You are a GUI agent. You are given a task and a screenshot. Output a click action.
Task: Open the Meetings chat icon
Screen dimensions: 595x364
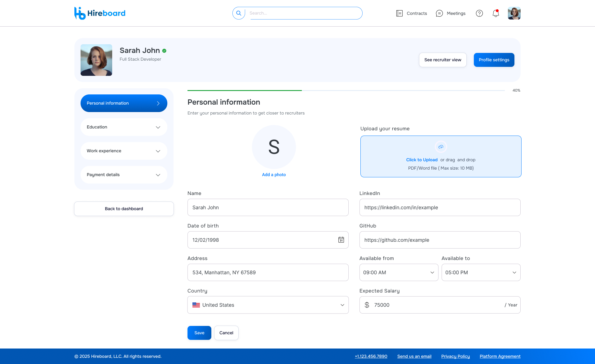tap(439, 13)
